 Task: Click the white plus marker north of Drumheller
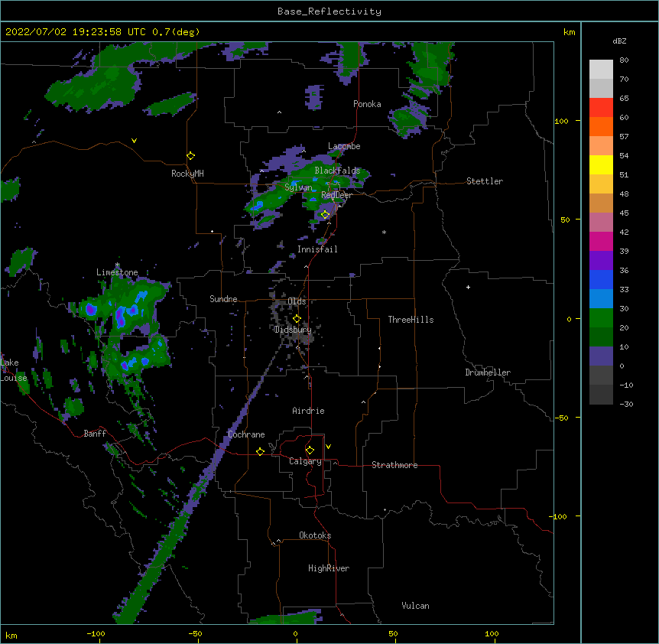[x=468, y=287]
